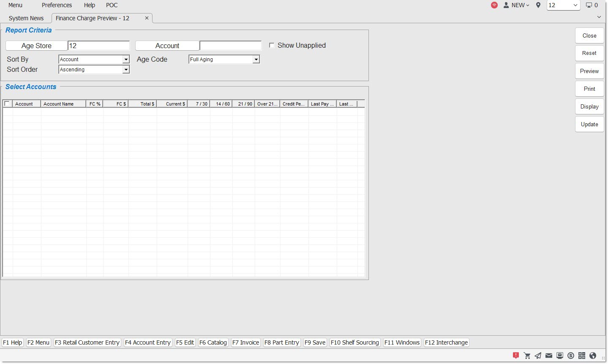Open the calculator icon in status bar
This screenshot has width=608, height=364.
click(x=582, y=356)
